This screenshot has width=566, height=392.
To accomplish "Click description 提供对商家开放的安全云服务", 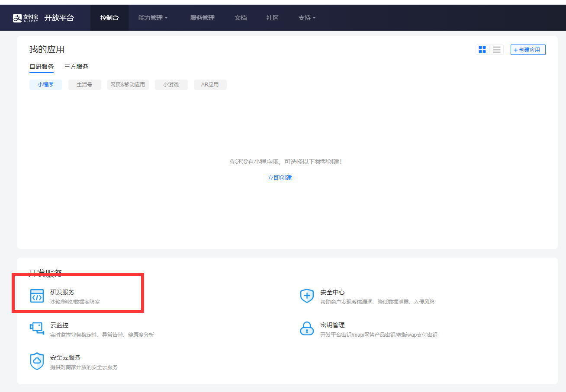I will [x=84, y=367].
